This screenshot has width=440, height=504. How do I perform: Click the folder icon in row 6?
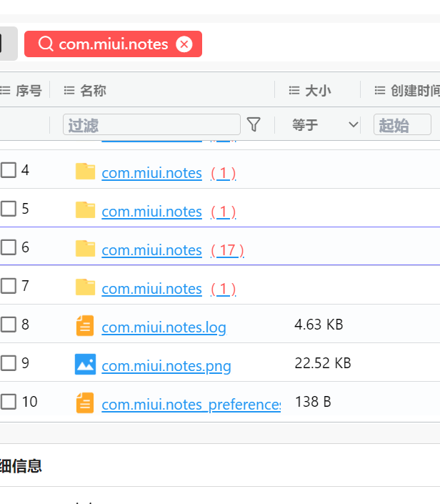tap(85, 248)
